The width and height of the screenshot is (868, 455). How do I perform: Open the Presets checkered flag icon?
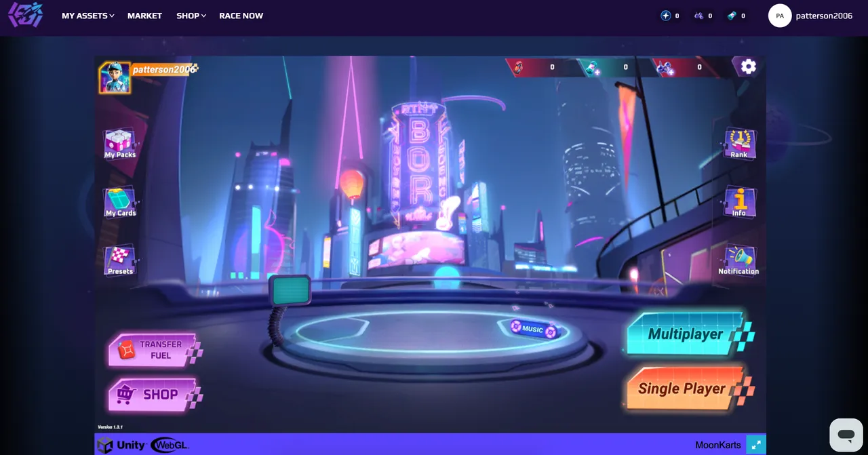pos(120,260)
